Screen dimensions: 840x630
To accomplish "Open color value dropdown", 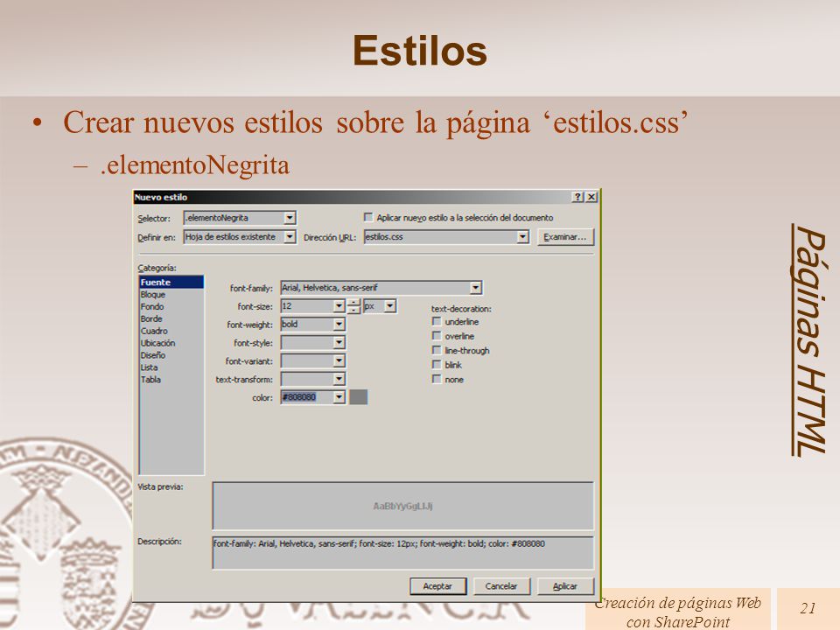I will pos(339,397).
